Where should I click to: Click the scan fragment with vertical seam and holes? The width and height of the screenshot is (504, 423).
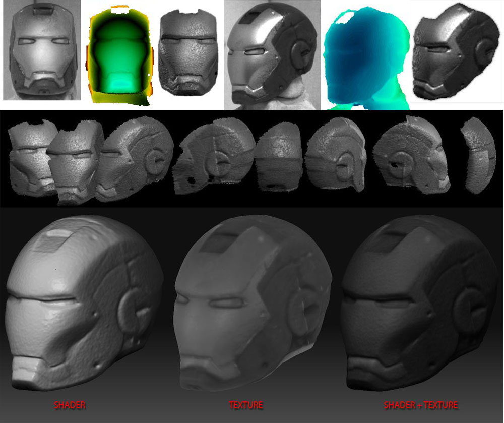coord(214,156)
